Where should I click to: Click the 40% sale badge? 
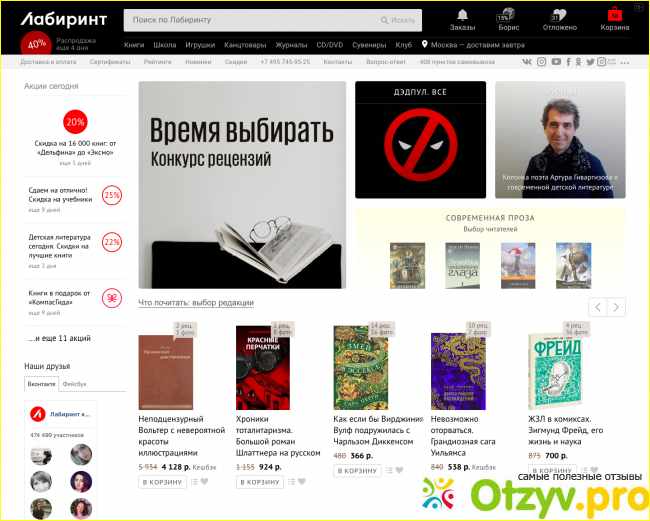click(37, 44)
